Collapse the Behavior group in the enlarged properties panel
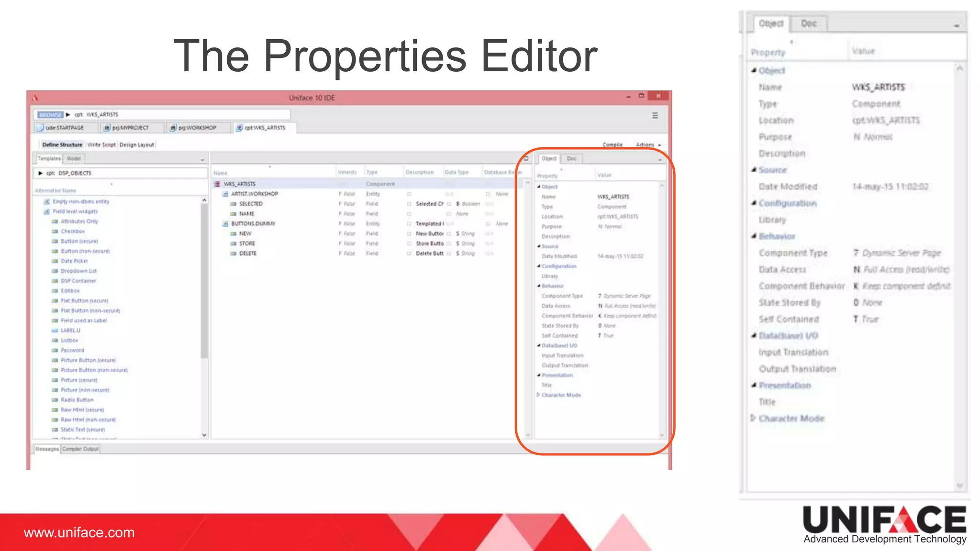Screen dimensions: 980x551 [754, 236]
